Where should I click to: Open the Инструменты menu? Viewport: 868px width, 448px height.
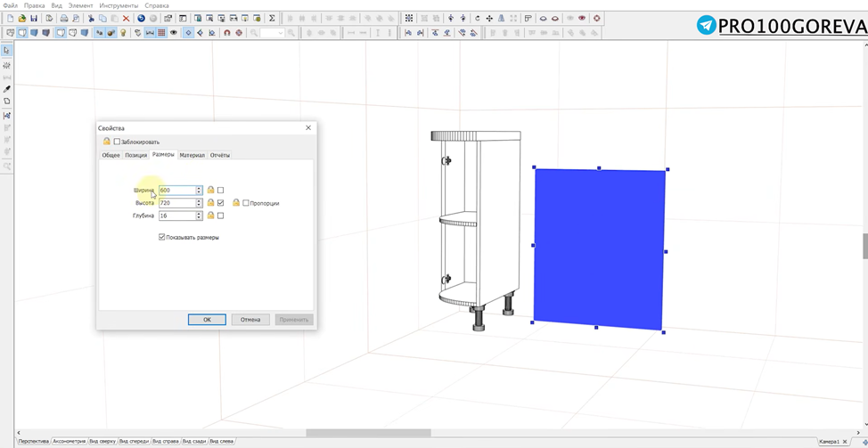click(x=119, y=5)
